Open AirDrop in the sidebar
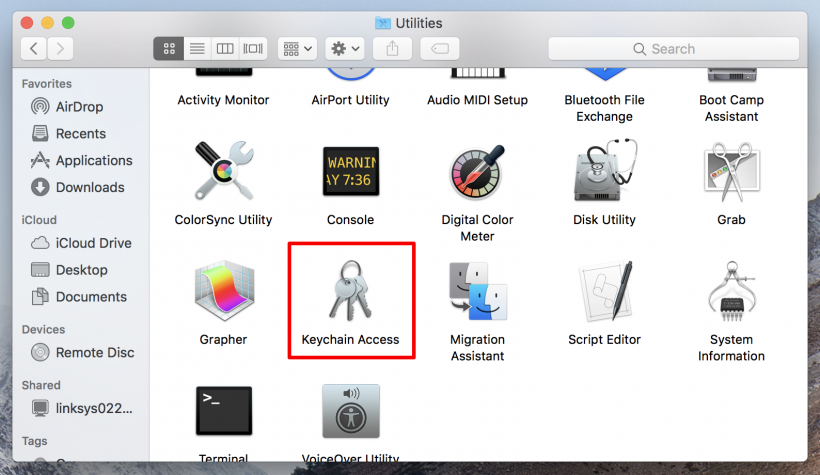This screenshot has width=820, height=475. click(81, 107)
